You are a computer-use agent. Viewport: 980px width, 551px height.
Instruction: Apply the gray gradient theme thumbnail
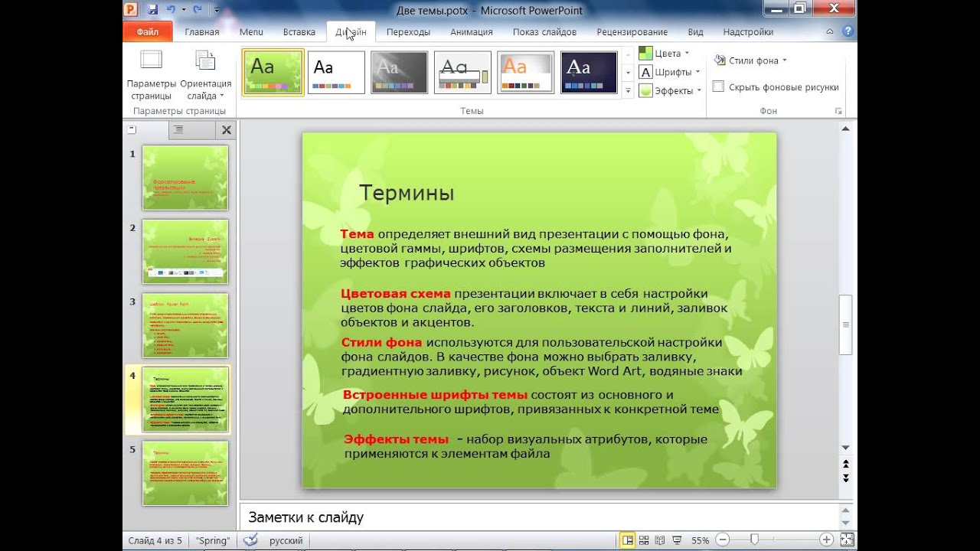pyautogui.click(x=400, y=72)
